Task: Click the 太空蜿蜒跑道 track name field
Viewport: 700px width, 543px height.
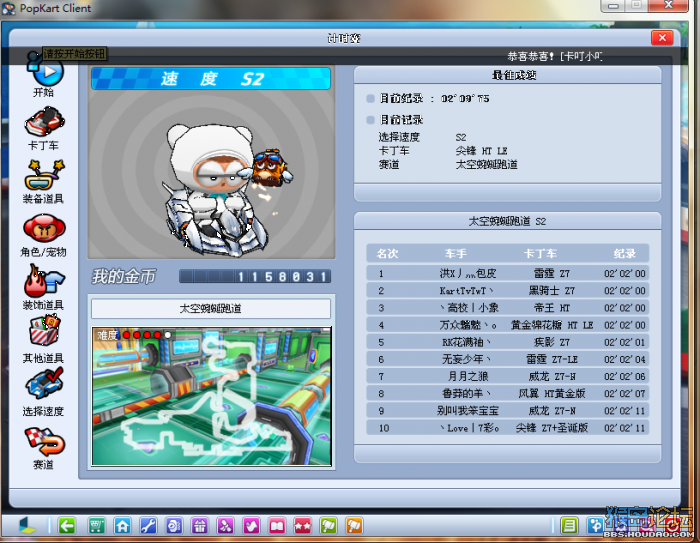Action: (x=211, y=309)
